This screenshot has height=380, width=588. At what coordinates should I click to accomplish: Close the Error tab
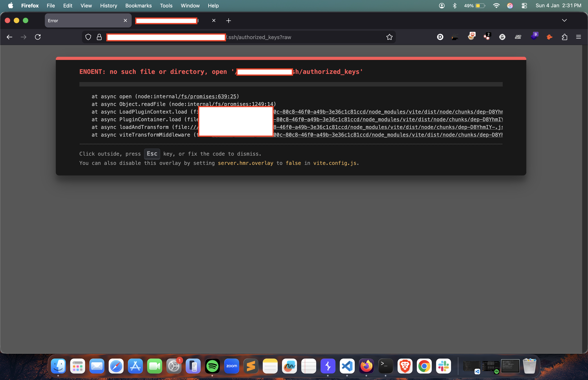pos(125,20)
